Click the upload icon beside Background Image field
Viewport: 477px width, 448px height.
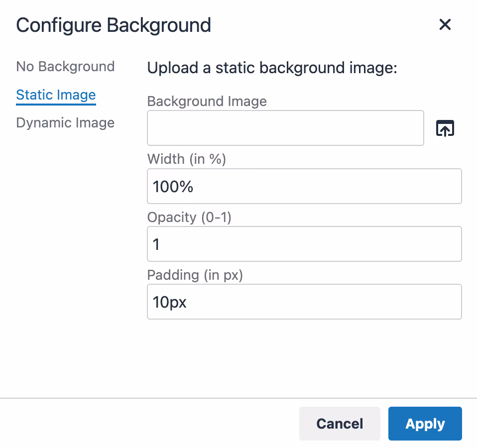445,128
